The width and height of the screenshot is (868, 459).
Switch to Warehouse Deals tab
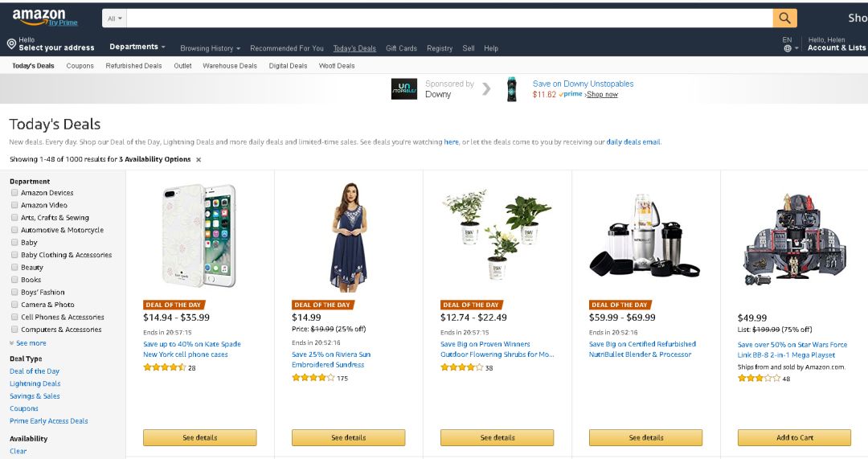point(230,66)
